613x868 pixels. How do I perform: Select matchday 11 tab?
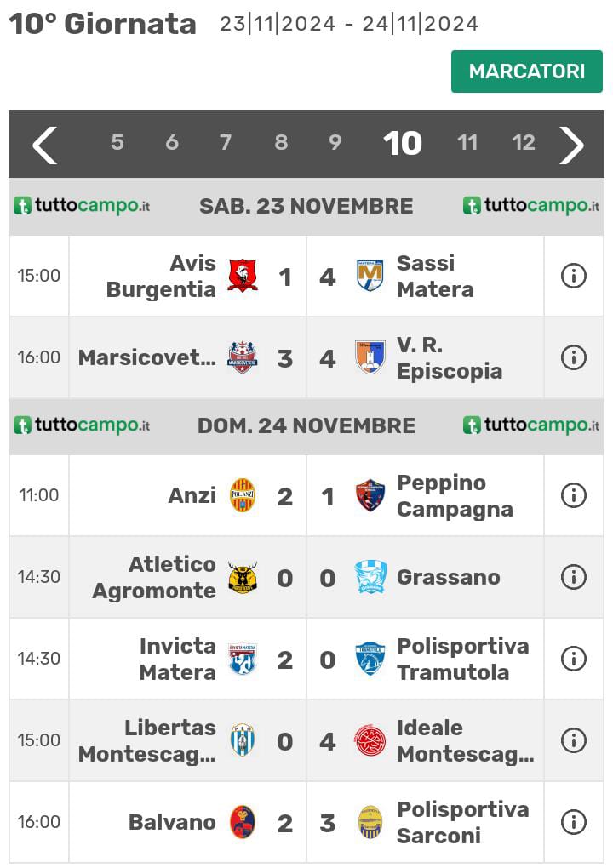467,143
